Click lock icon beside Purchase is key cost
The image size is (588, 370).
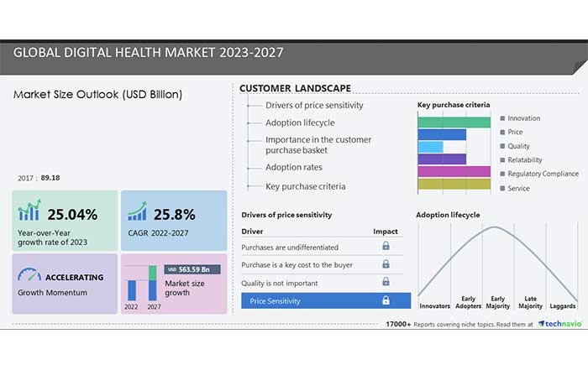386,264
